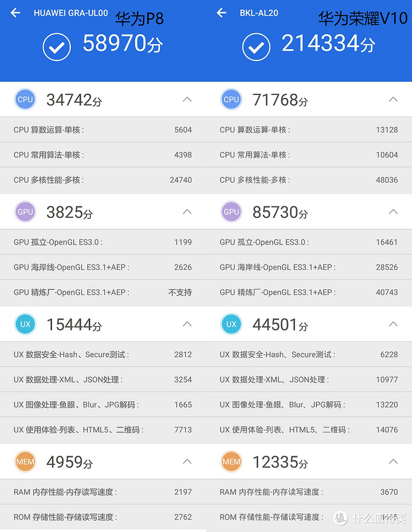412x532 pixels.
Task: Tap the CPU icon next to 71768
Action: (x=231, y=99)
